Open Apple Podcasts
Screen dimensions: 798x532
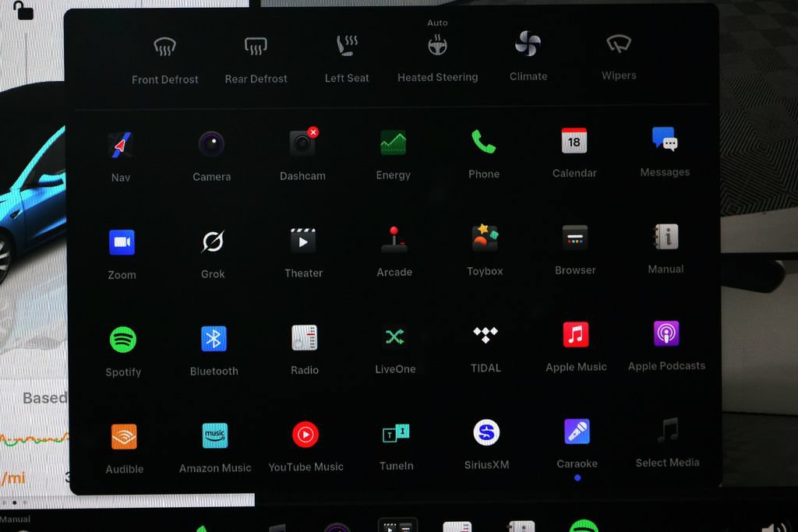pos(666,333)
